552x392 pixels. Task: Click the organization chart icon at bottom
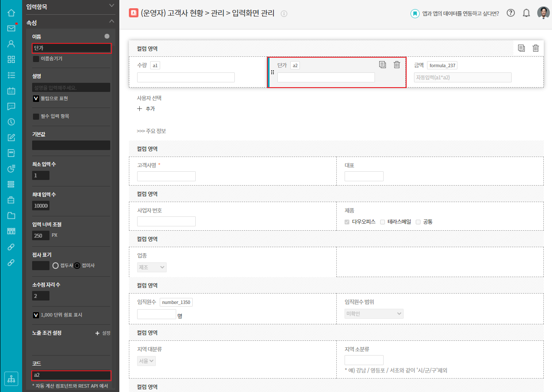(x=11, y=379)
